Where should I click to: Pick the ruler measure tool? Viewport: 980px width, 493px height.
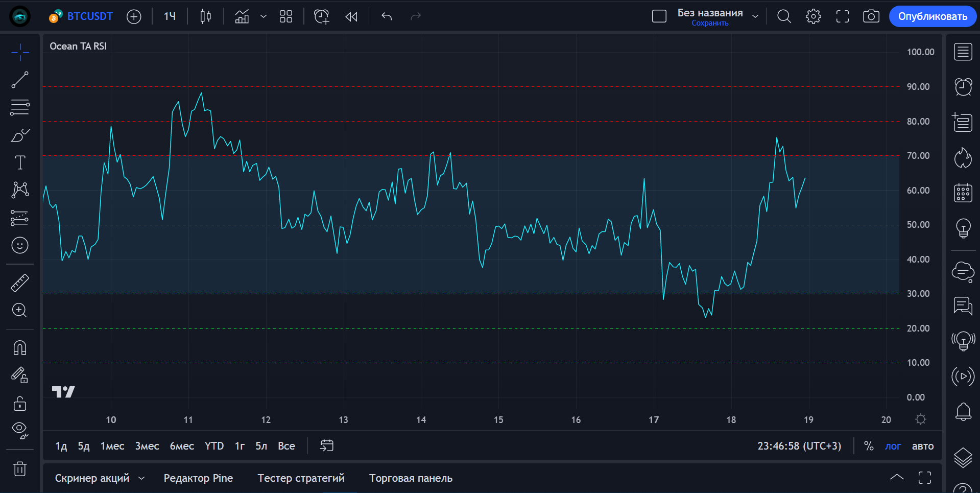[20, 283]
